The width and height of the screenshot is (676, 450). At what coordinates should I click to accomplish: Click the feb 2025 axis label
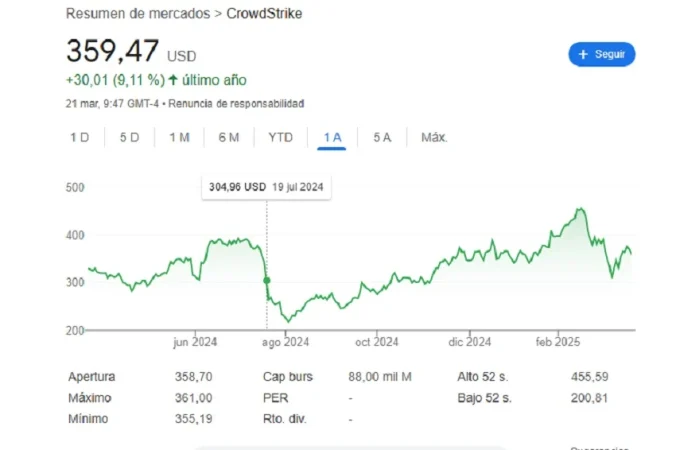tap(558, 342)
